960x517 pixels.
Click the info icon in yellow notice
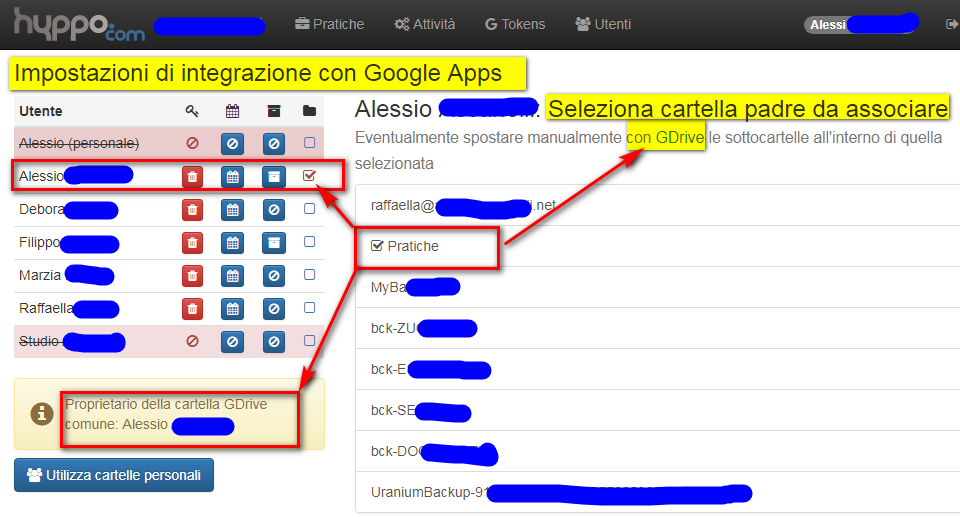pyautogui.click(x=42, y=414)
